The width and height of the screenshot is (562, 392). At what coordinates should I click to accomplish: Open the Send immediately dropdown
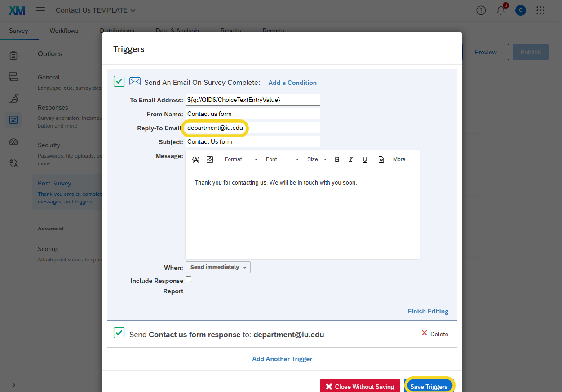tap(218, 267)
